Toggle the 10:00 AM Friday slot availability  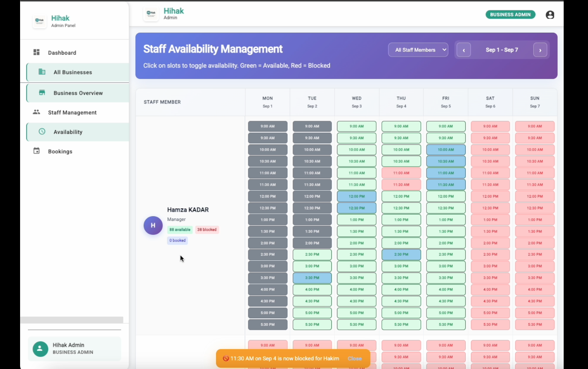coord(445,150)
